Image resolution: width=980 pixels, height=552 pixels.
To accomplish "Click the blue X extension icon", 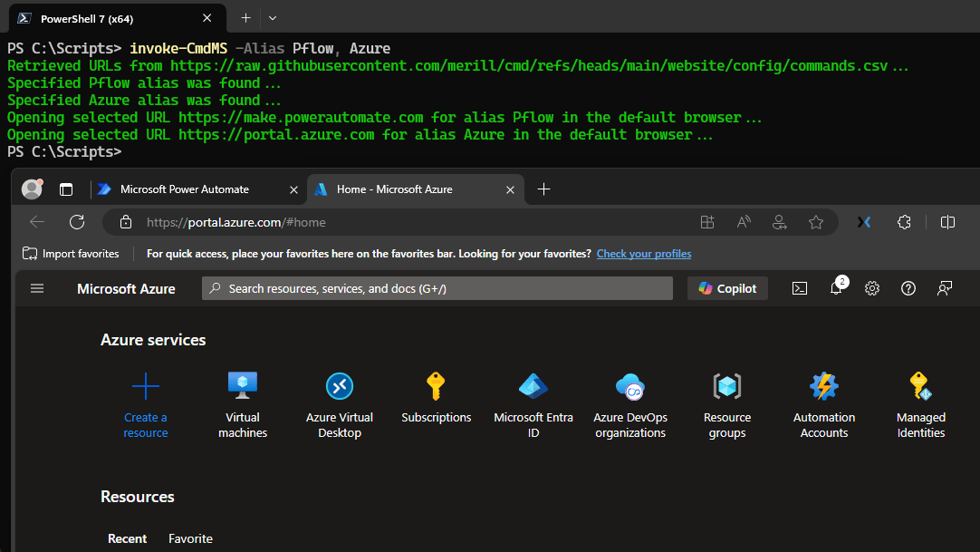I will click(x=864, y=222).
